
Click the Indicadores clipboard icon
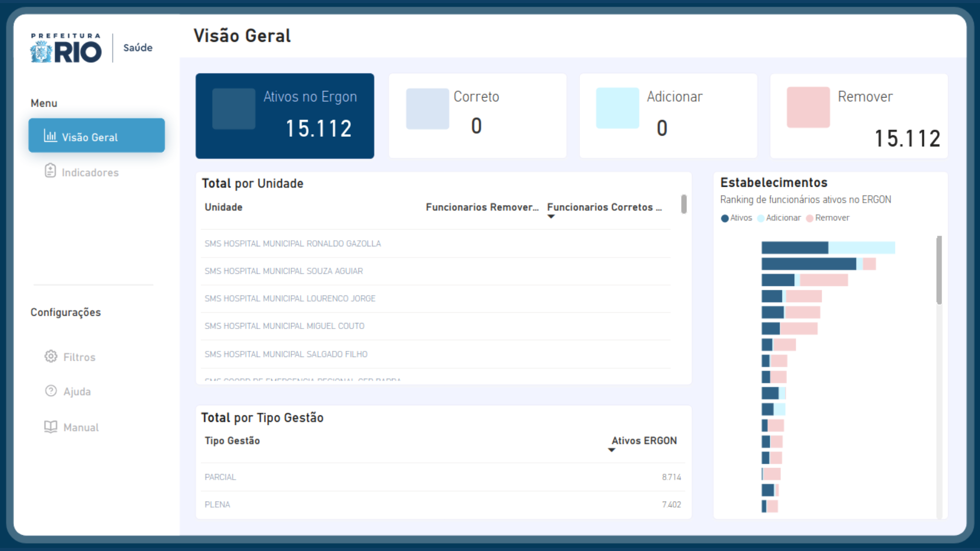pyautogui.click(x=51, y=170)
